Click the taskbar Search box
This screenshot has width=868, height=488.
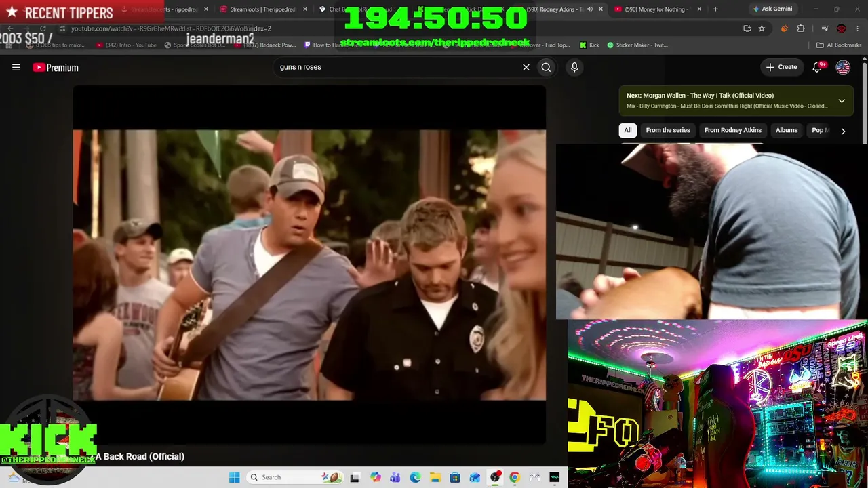click(296, 477)
